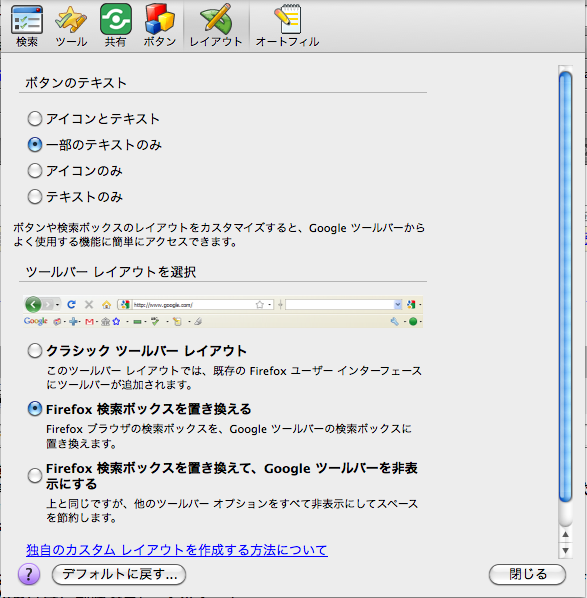Click the description starting Firefox ブラウザの検索ボックスを
The width and height of the screenshot is (587, 598).
(x=229, y=436)
